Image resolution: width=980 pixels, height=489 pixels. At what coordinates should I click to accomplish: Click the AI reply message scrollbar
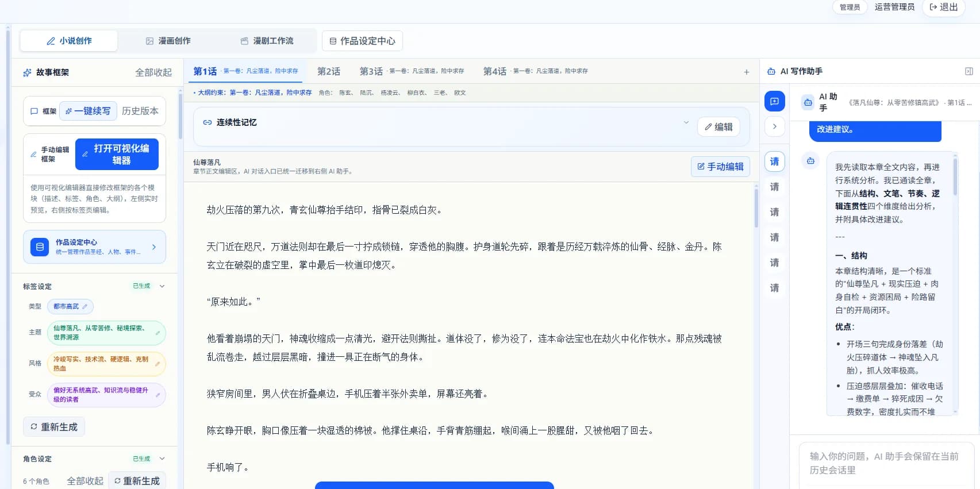pos(955,177)
